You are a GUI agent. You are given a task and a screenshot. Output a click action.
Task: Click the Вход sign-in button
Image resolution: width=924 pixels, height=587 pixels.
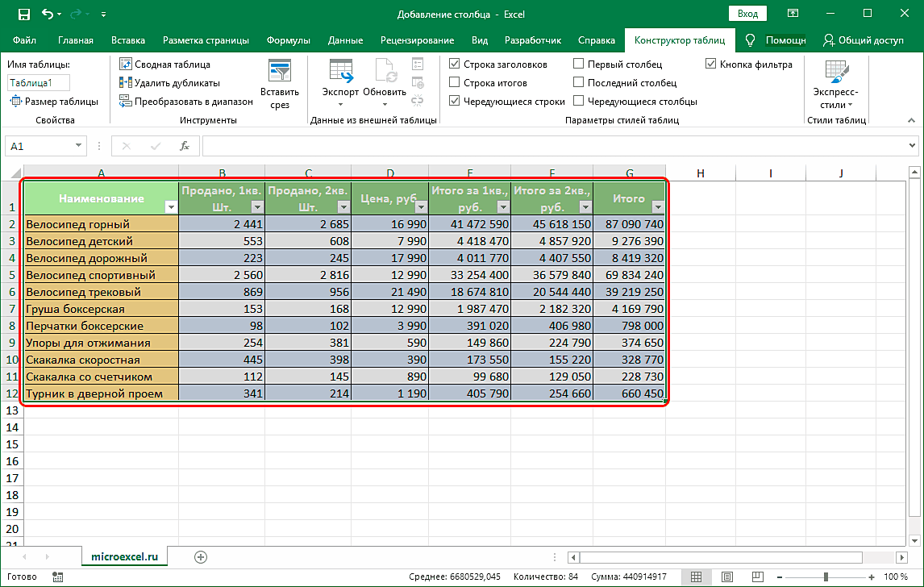[747, 14]
